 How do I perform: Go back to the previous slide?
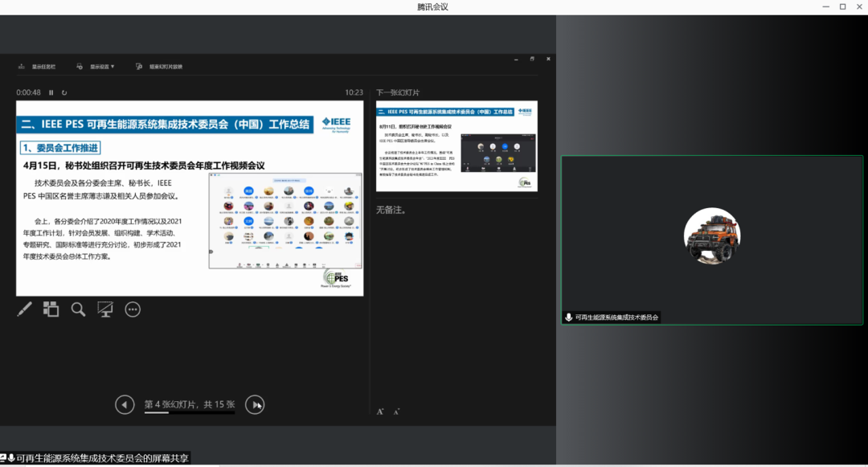(125, 404)
